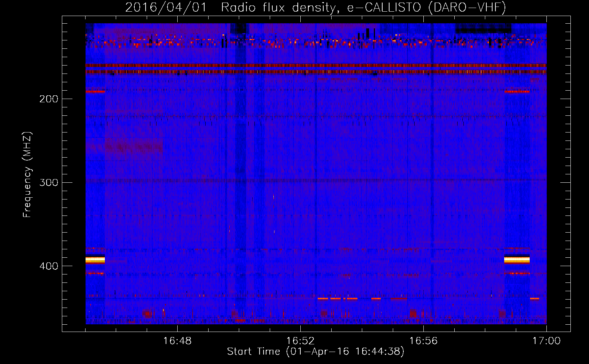589x364 pixels.
Task: Click the '400' frequency axis label
Action: point(49,266)
